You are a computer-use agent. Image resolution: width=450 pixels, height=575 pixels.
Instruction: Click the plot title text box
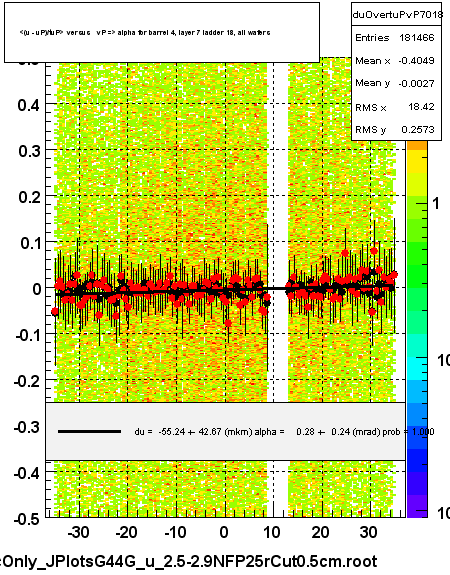(162, 32)
